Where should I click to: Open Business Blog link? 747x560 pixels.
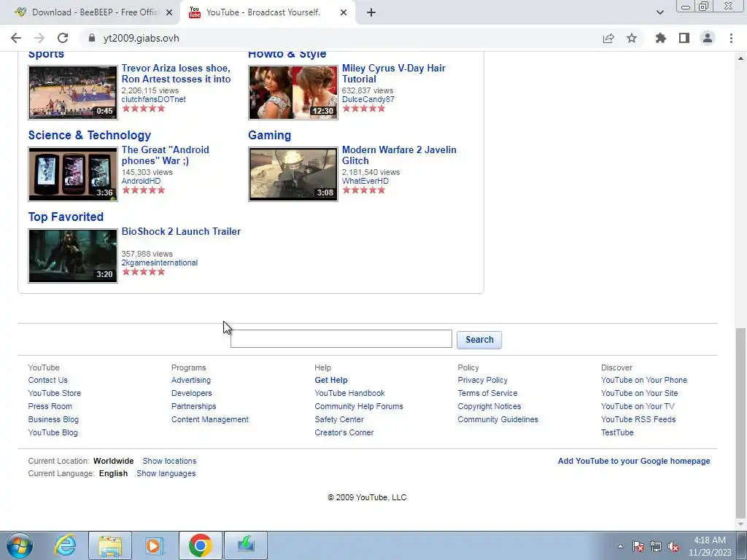53,419
